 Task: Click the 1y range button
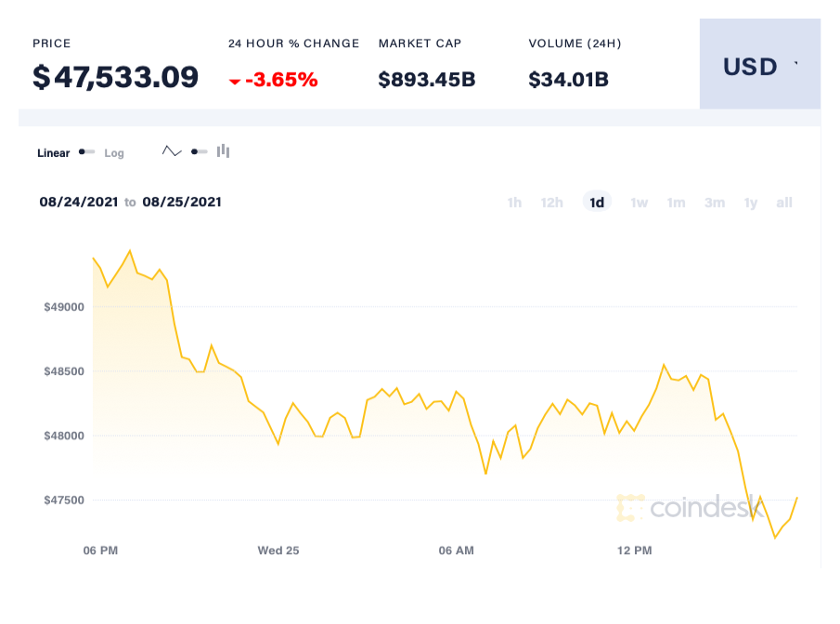[750, 201]
